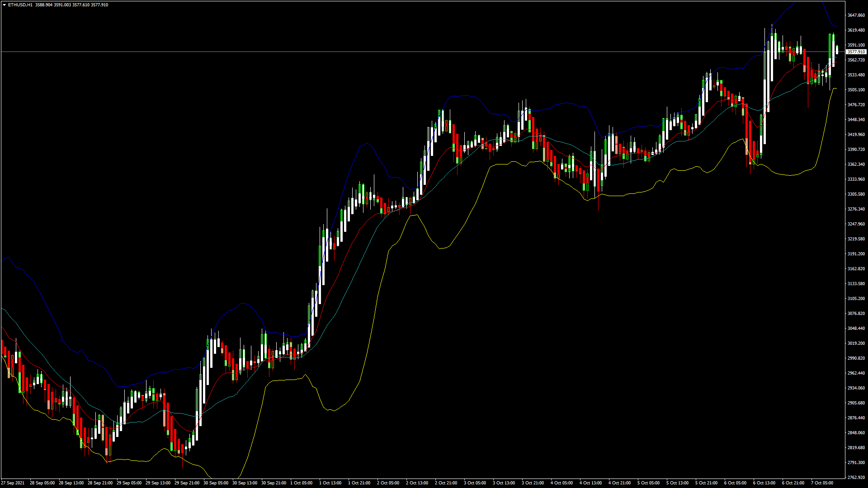The image size is (868, 488).
Task: Click the 5 Oct 21:00 time label
Action: coord(706,483)
